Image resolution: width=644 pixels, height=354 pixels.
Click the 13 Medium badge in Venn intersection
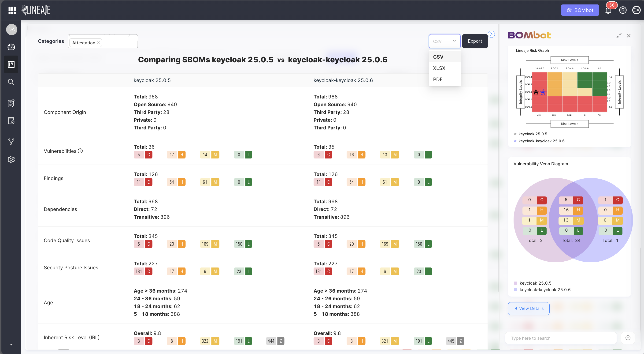coord(571,220)
